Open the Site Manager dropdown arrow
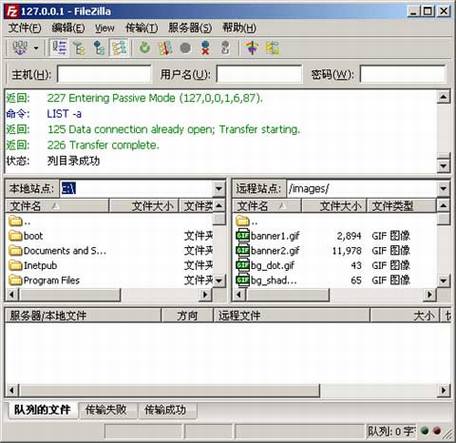This screenshot has width=456, height=443. point(36,48)
